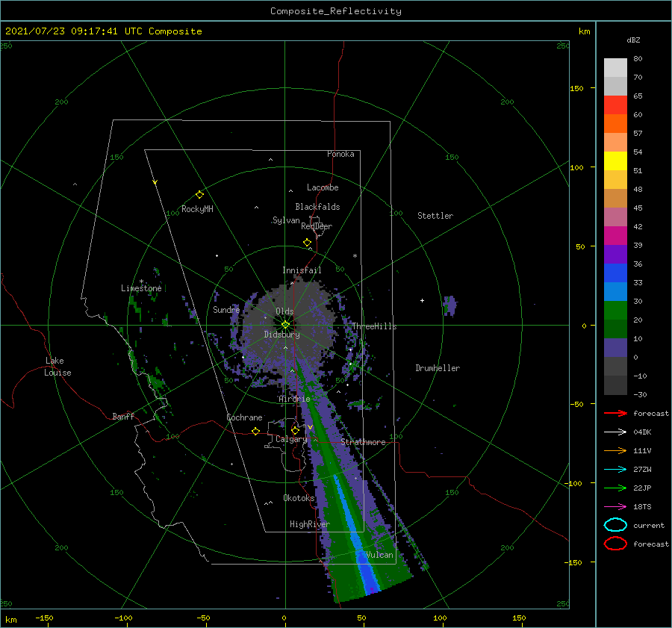Click the Okotoks label
Image resolution: width=672 pixels, height=628 pixels.
pyautogui.click(x=299, y=498)
